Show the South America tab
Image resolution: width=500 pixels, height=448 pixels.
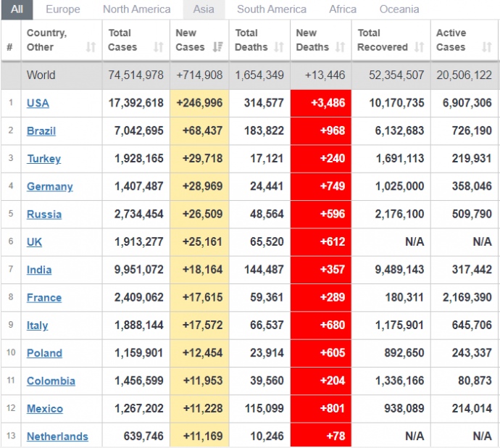(x=272, y=9)
